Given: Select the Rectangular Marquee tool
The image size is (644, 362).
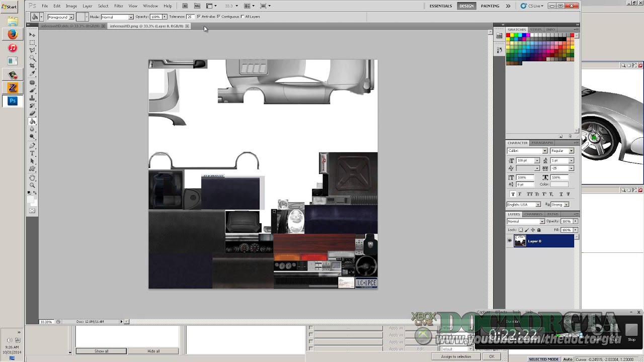Looking at the screenshot, I should 32,42.
